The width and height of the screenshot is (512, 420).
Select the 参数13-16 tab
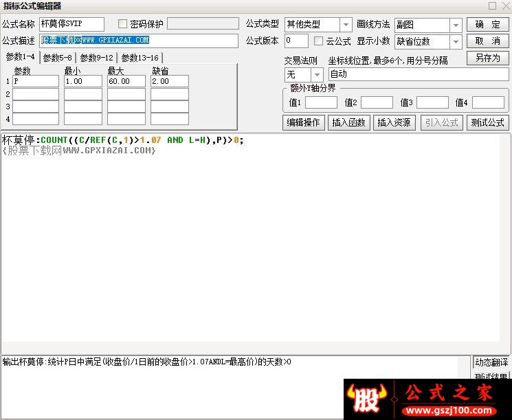pyautogui.click(x=140, y=58)
